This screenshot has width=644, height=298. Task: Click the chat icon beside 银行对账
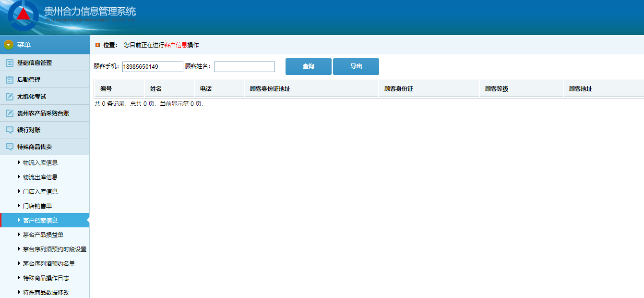(x=9, y=130)
